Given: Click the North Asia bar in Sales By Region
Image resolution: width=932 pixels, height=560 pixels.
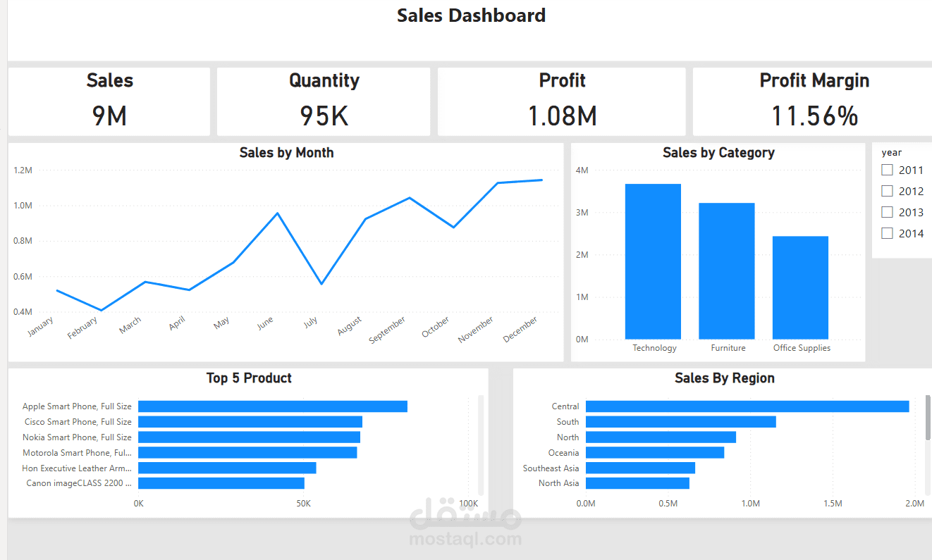Looking at the screenshot, I should point(637,483).
